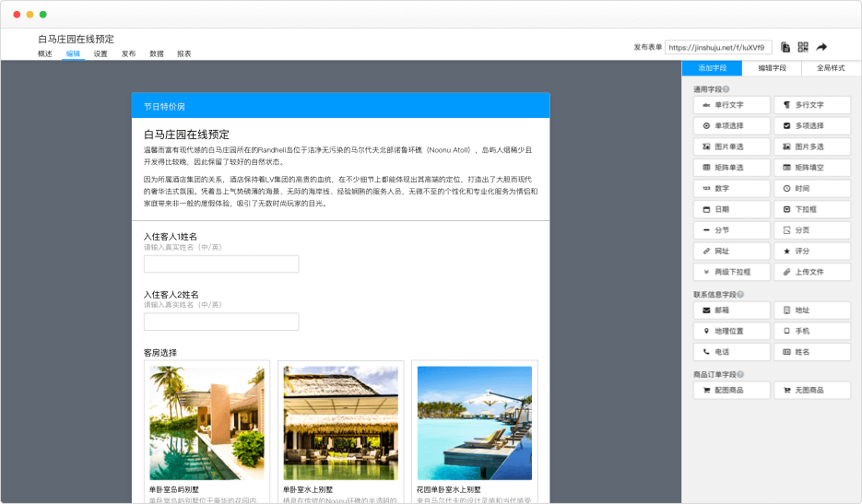Click the 入住客人1姓名 text input
This screenshot has width=862, height=504.
[221, 264]
